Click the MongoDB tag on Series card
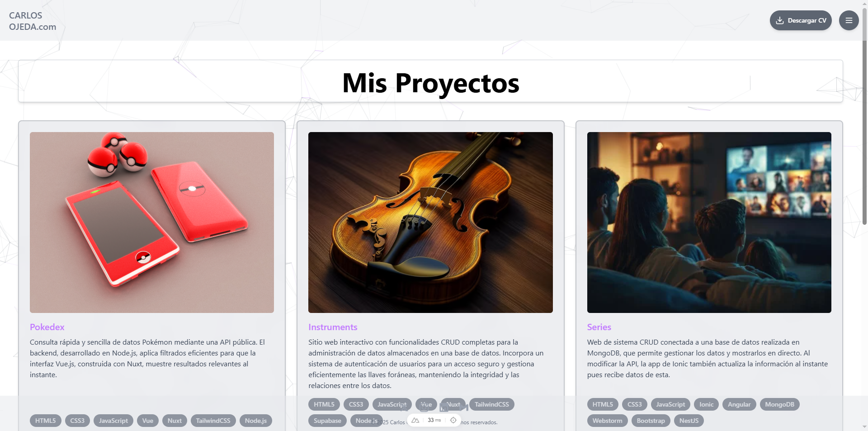The width and height of the screenshot is (868, 431). pos(779,404)
